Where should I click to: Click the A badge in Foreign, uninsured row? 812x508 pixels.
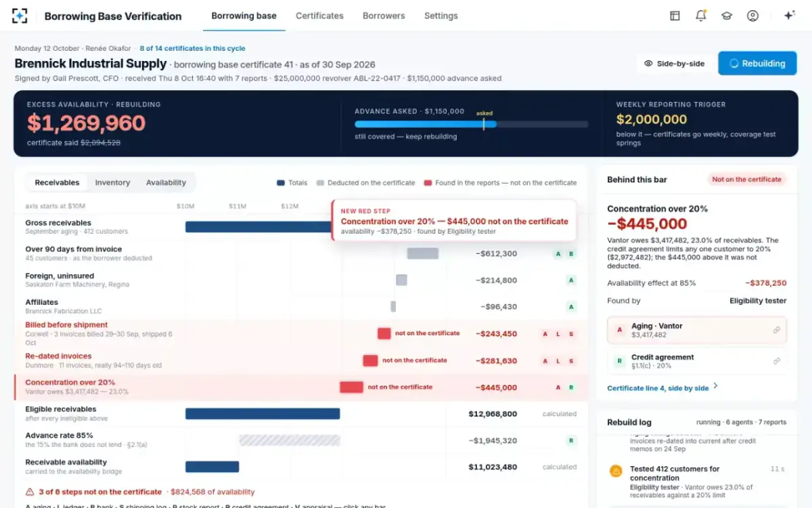coord(571,280)
